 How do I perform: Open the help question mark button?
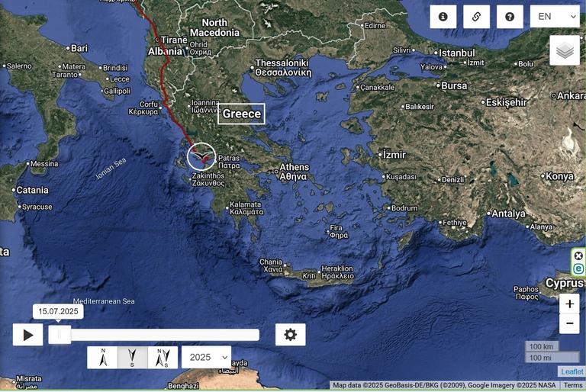(510, 17)
